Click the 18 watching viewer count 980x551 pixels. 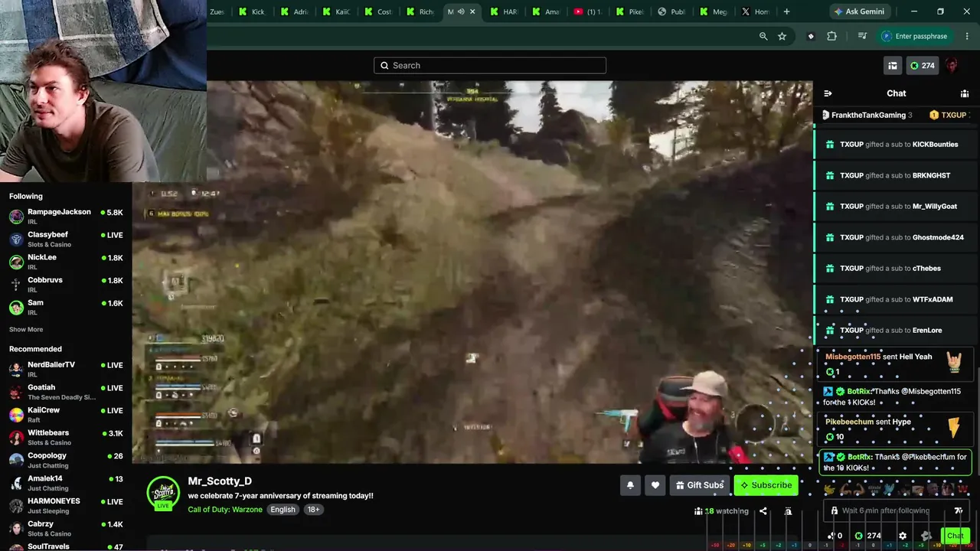[722, 511]
